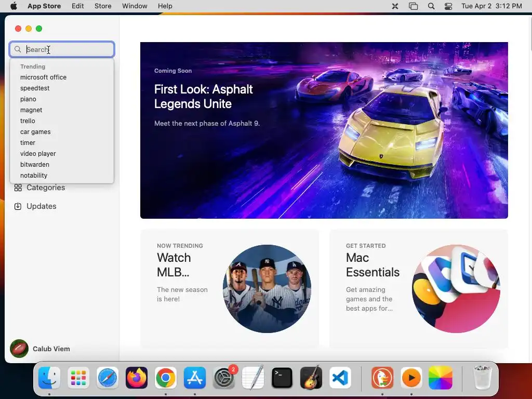Open the Help menu
Viewport: 532px width, 399px height.
tap(165, 6)
